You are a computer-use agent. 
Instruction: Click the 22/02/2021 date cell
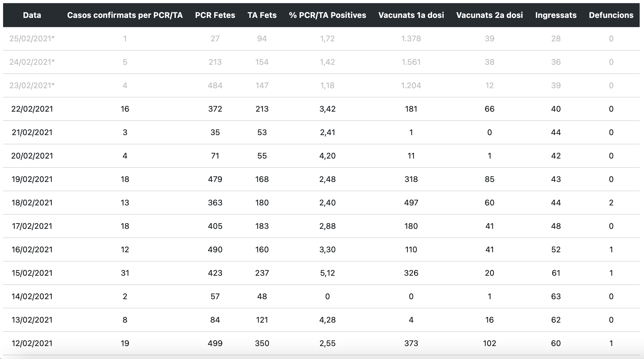tap(32, 109)
